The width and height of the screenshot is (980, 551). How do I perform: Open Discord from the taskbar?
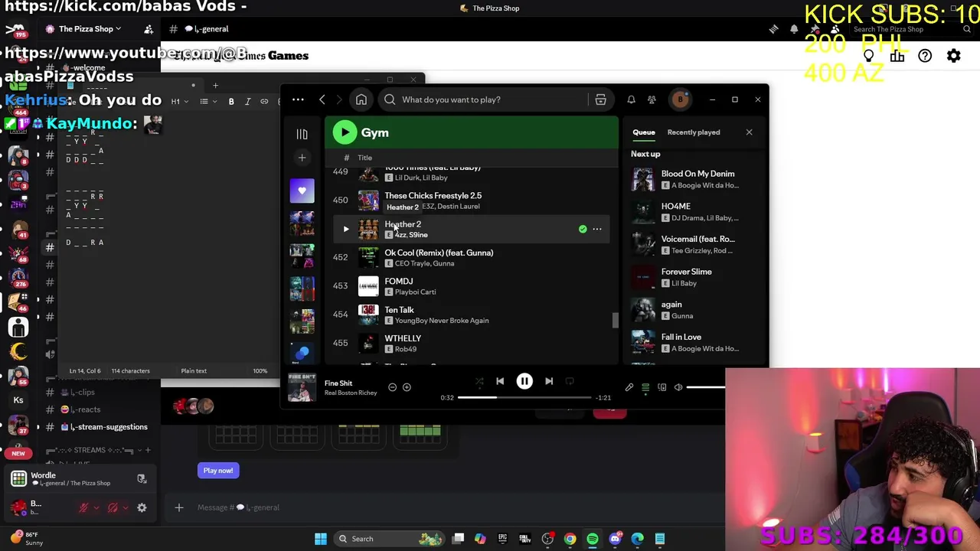pyautogui.click(x=615, y=539)
